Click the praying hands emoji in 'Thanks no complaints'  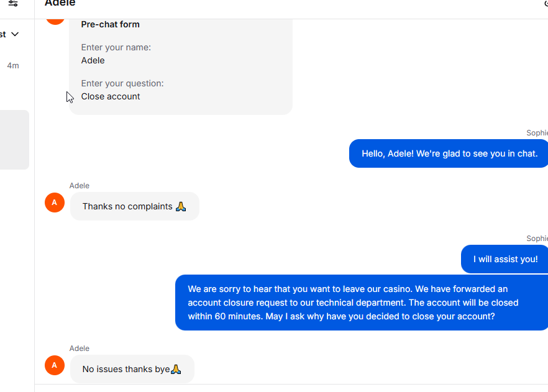pos(181,206)
